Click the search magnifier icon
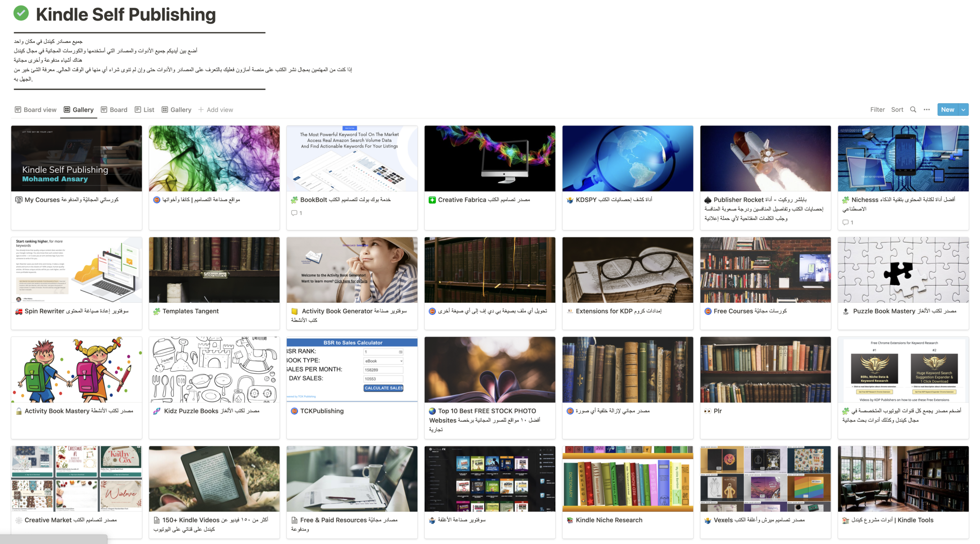Screen dimensions: 980x544 (x=913, y=110)
